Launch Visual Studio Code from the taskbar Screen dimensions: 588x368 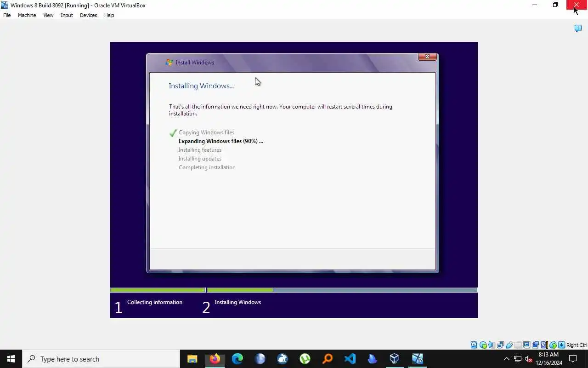click(350, 359)
